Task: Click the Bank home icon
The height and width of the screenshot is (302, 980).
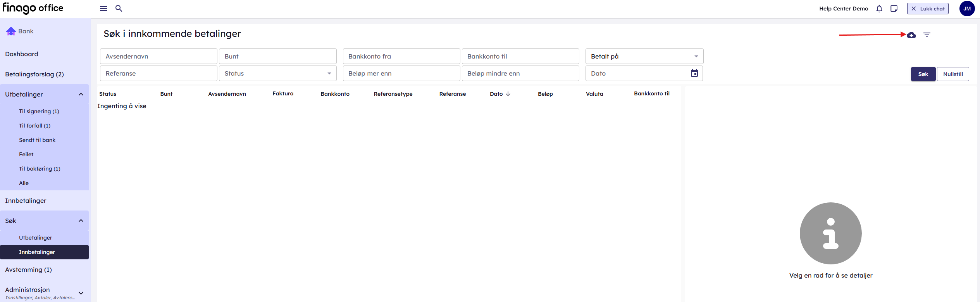Action: coord(11,31)
